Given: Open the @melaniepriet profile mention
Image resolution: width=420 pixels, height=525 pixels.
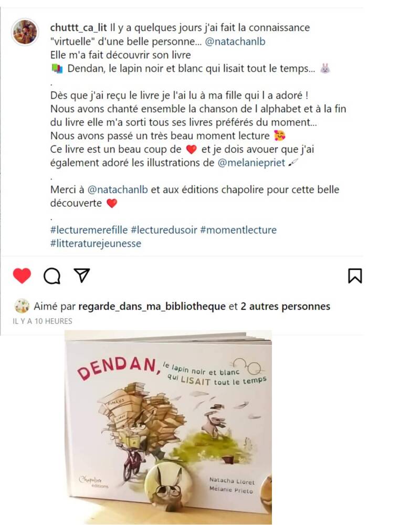Looking at the screenshot, I should tap(251, 162).
